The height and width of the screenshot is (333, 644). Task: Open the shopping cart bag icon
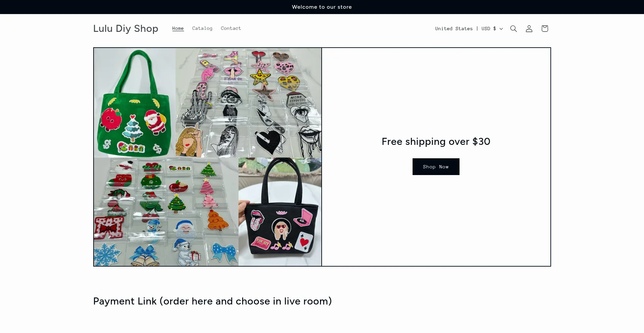click(x=545, y=29)
